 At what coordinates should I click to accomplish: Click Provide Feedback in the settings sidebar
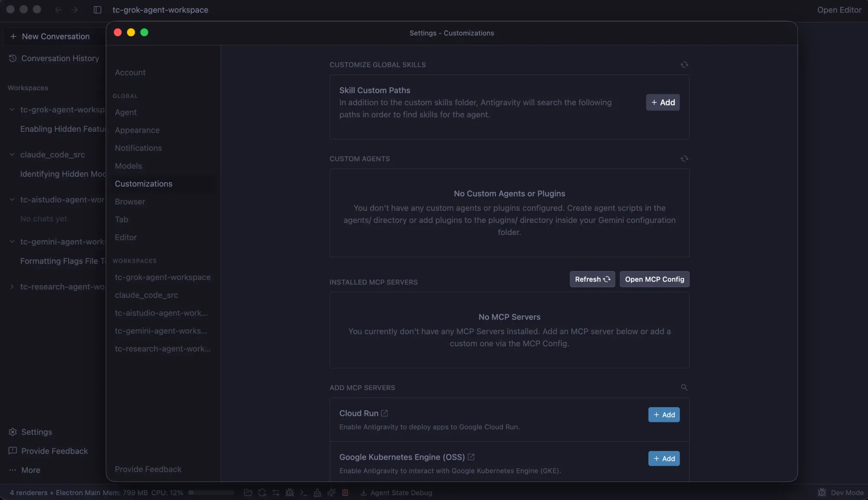tap(148, 469)
